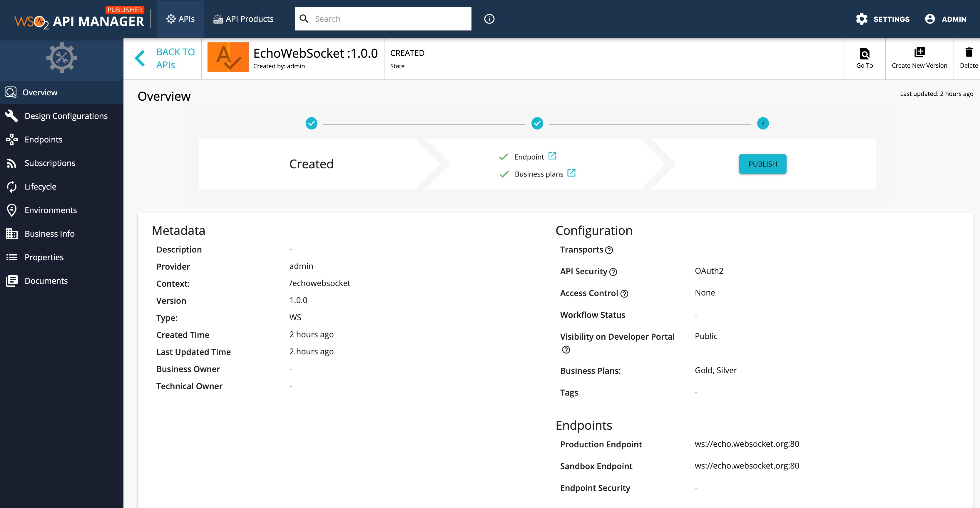Open Business Info settings
The width and height of the screenshot is (980, 508).
click(49, 233)
